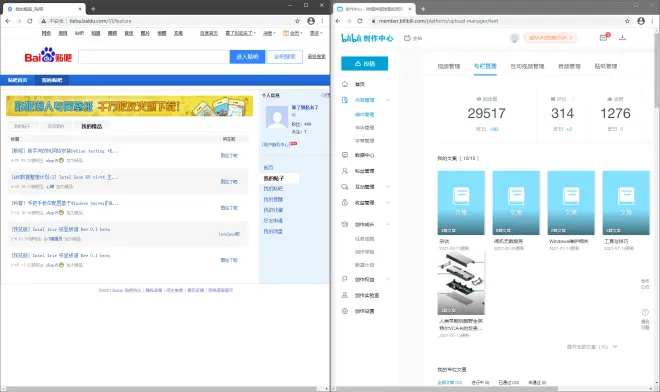
Task: Select the 贴吧首页 item in the blue Tieba navbar
Action: (18, 80)
